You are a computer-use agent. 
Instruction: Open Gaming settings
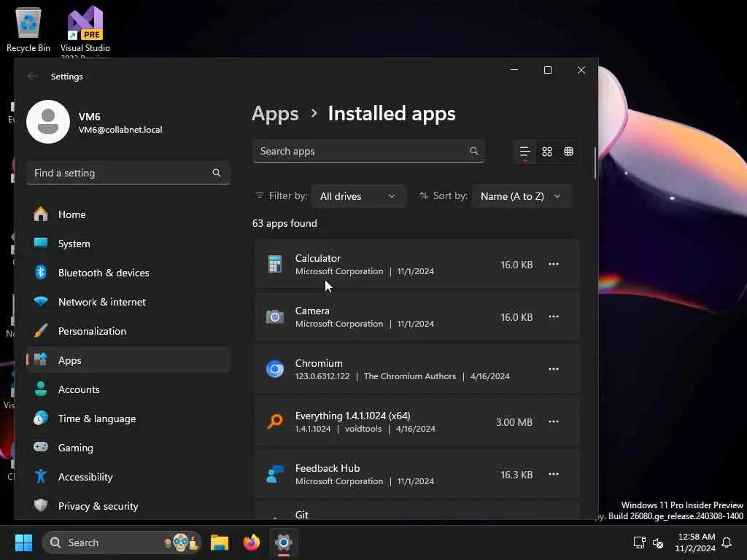click(x=128, y=448)
